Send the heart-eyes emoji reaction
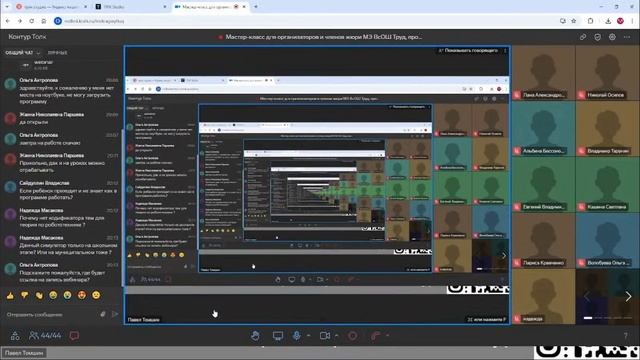Image resolution: width=640 pixels, height=360 pixels. [x=82, y=295]
